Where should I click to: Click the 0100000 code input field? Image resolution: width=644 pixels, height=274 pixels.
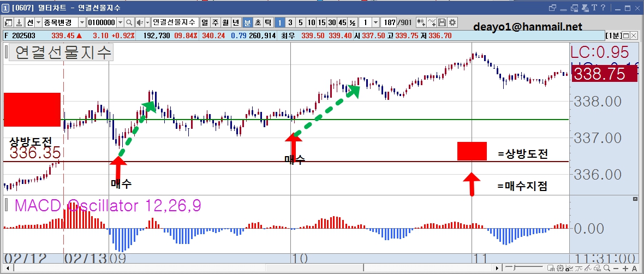[x=102, y=22]
